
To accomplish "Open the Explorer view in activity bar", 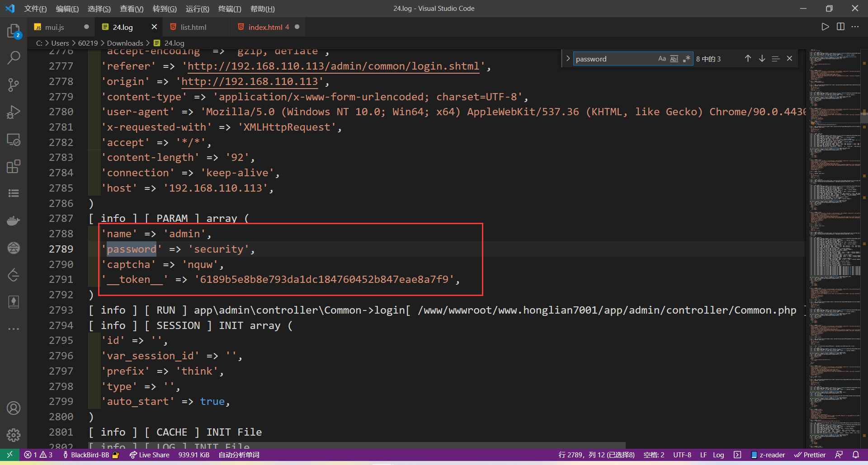I will (14, 31).
